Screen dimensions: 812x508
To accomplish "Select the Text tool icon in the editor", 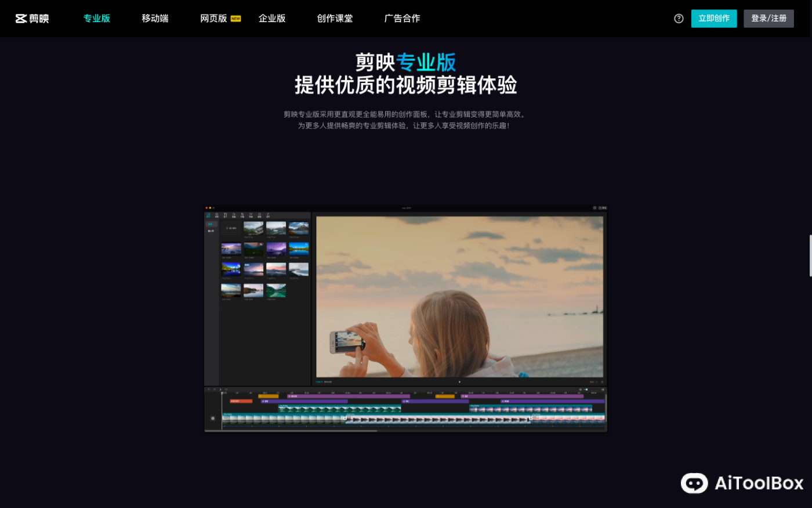I will tap(225, 215).
